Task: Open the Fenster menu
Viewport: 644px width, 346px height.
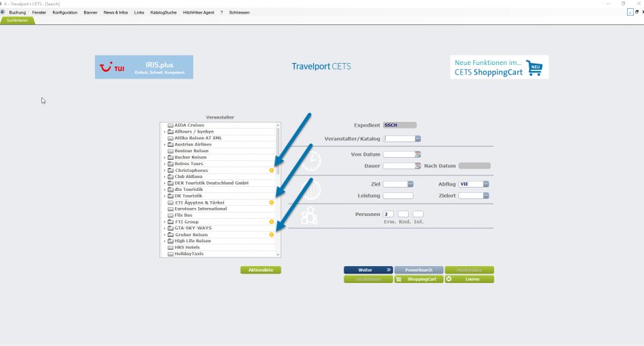Action: click(39, 12)
